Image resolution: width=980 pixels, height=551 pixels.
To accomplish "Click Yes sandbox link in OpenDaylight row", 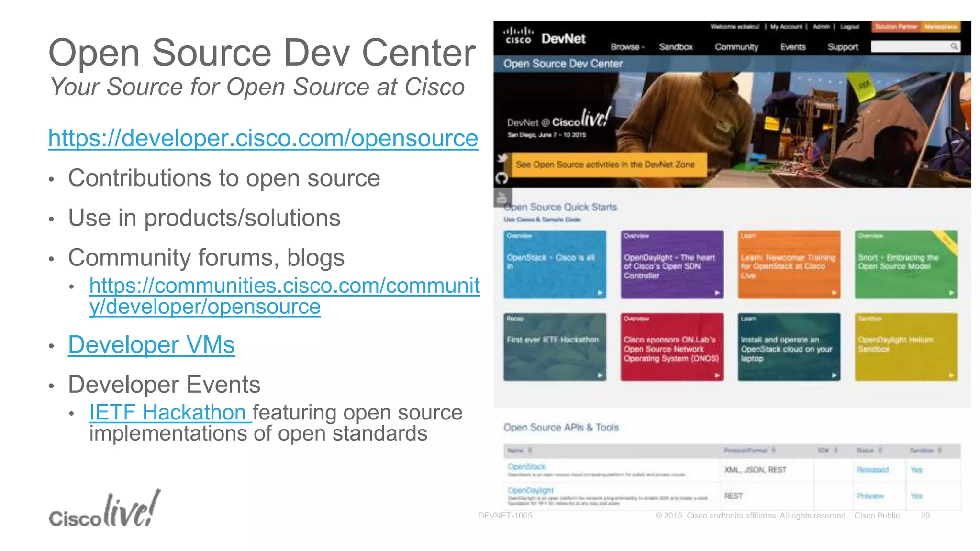I will [x=916, y=496].
